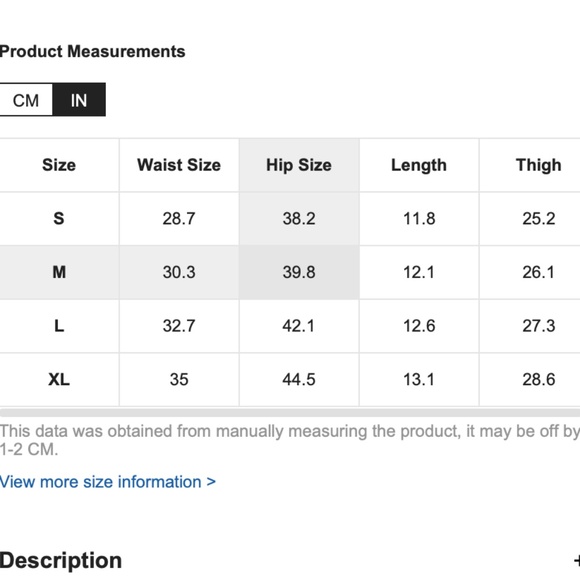580x580 pixels.
Task: Switch measurements to CM units
Action: coord(26,100)
